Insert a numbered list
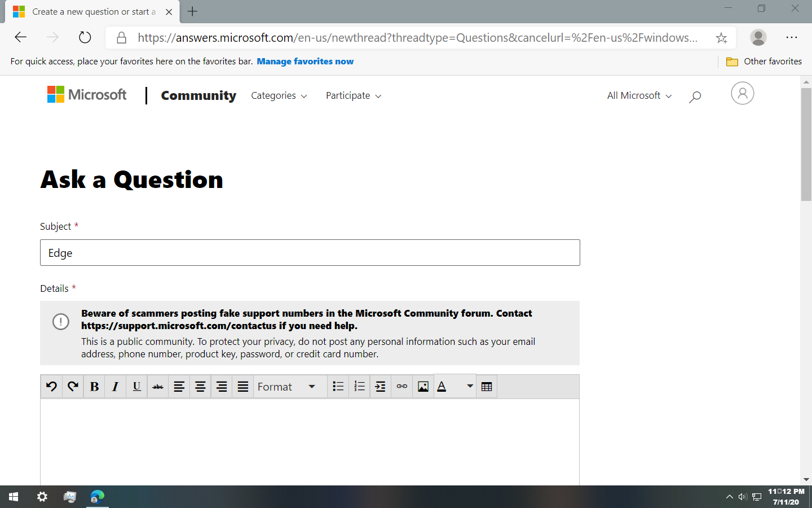Screen dimensions: 812x508 pos(359,387)
